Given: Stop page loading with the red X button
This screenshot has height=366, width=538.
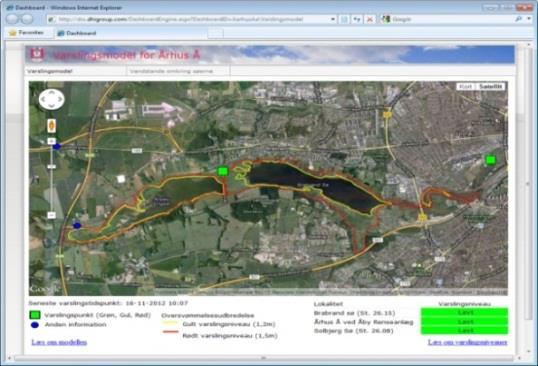Looking at the screenshot, I should 370,20.
